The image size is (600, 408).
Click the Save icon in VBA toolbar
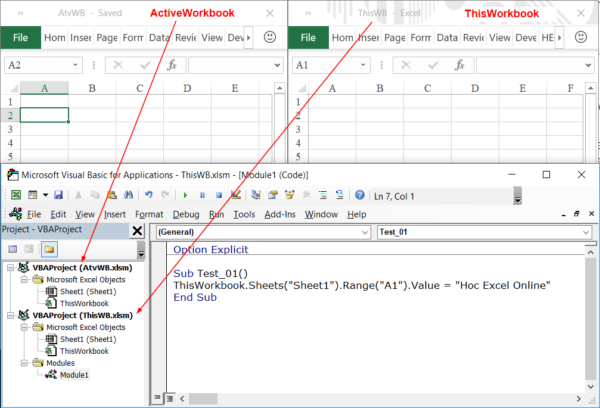(x=58, y=196)
